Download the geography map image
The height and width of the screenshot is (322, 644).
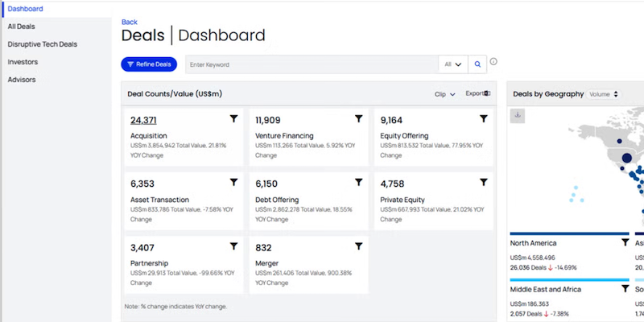(518, 115)
